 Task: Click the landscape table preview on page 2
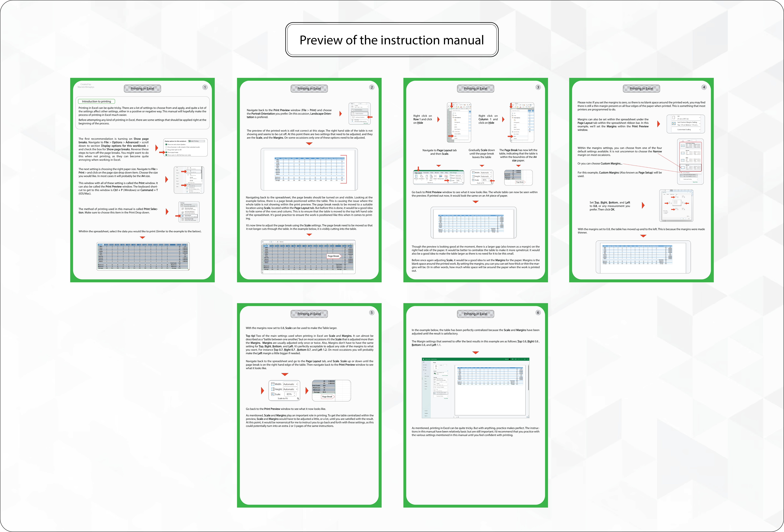click(x=309, y=169)
